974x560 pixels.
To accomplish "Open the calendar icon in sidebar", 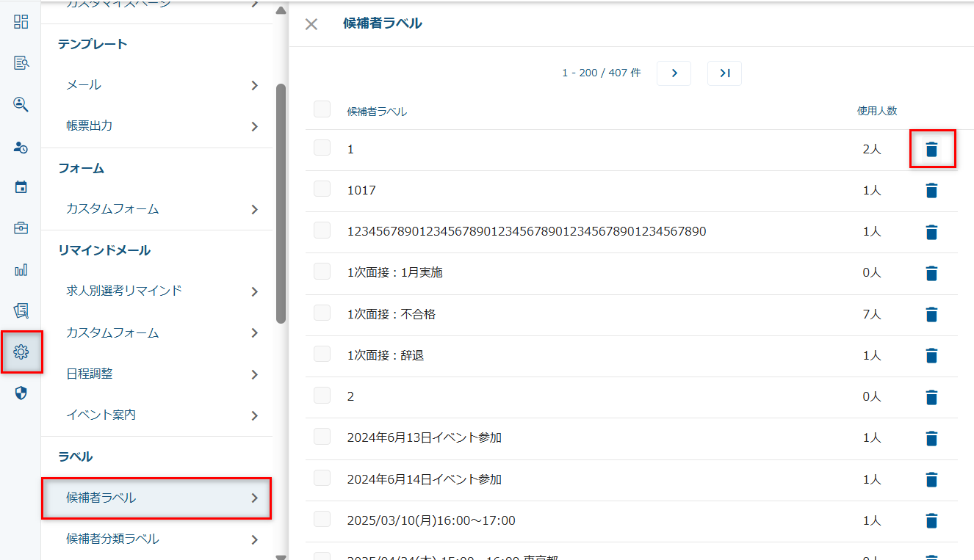I will pos(21,187).
